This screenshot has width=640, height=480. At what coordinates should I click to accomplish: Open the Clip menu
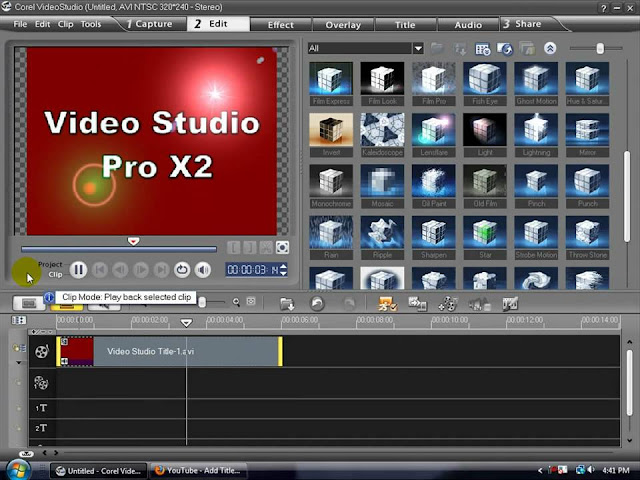[x=65, y=24]
